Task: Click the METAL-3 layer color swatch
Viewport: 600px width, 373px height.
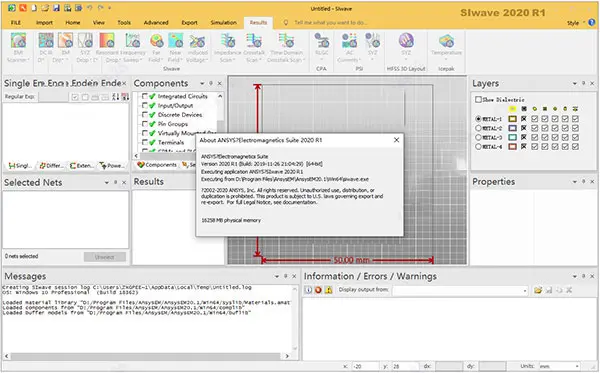Action: pyautogui.click(x=512, y=137)
